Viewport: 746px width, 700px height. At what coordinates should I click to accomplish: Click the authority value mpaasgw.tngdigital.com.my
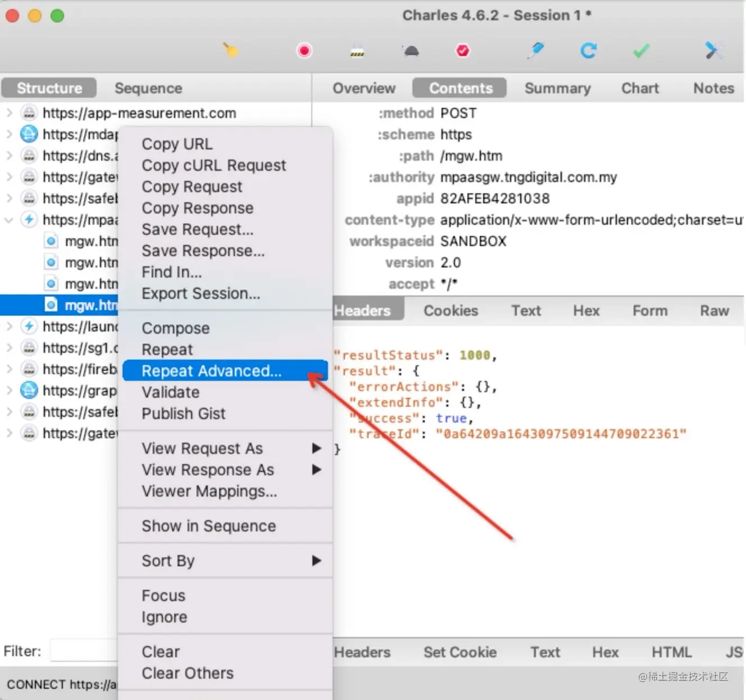coord(529,178)
